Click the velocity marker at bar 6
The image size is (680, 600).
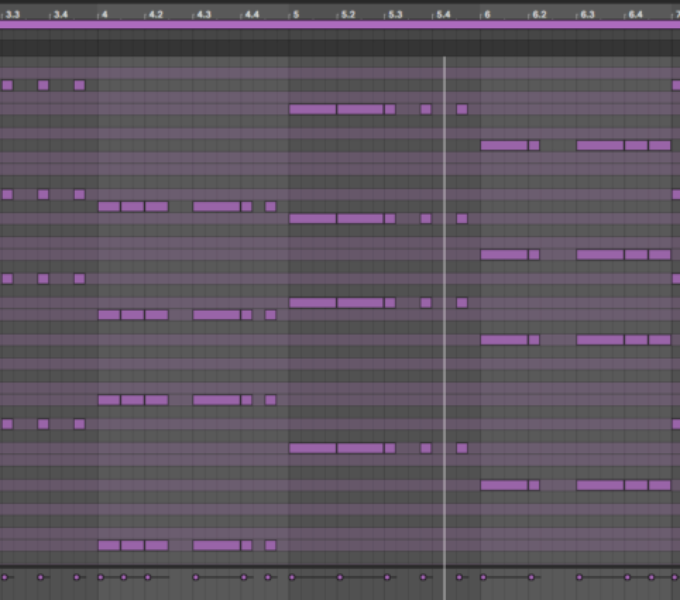point(483,577)
